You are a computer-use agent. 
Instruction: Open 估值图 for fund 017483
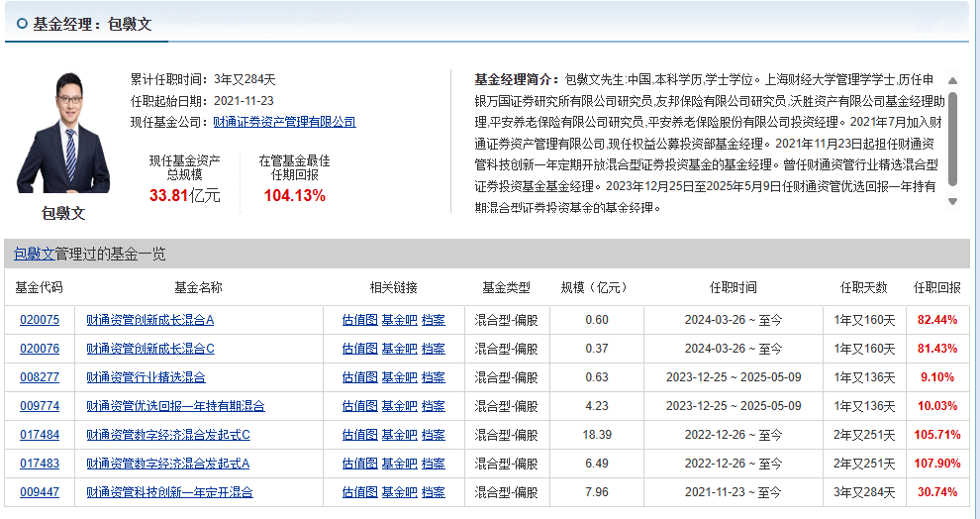(360, 464)
